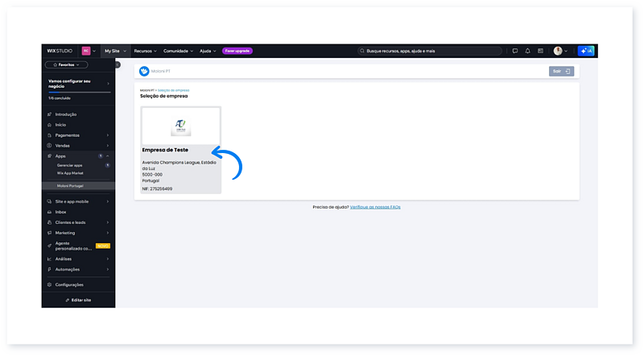The width and height of the screenshot is (644, 356).
Task: Expand the Pagamentos sidebar section
Action: tap(108, 135)
